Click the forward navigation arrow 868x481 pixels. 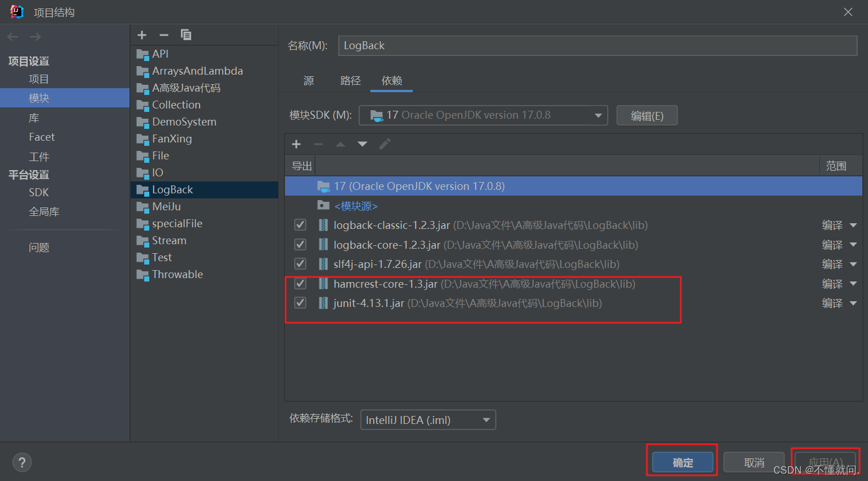click(x=35, y=37)
